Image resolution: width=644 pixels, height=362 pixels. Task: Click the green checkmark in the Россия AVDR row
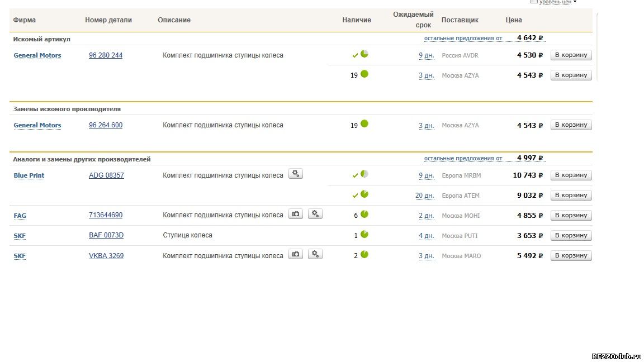(356, 55)
